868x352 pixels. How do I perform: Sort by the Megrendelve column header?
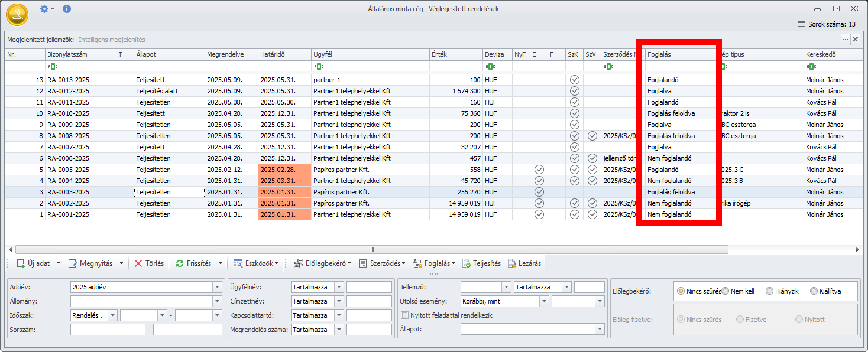tap(231, 54)
